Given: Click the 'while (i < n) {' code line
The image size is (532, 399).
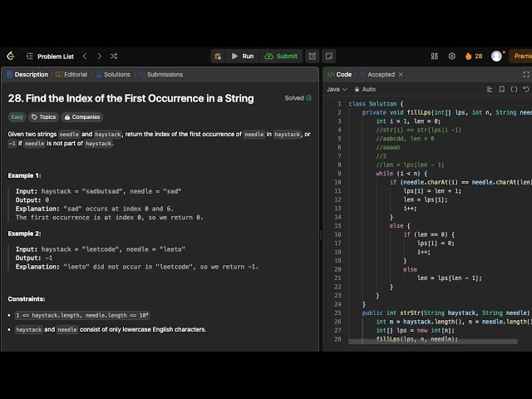Looking at the screenshot, I should 401,174.
